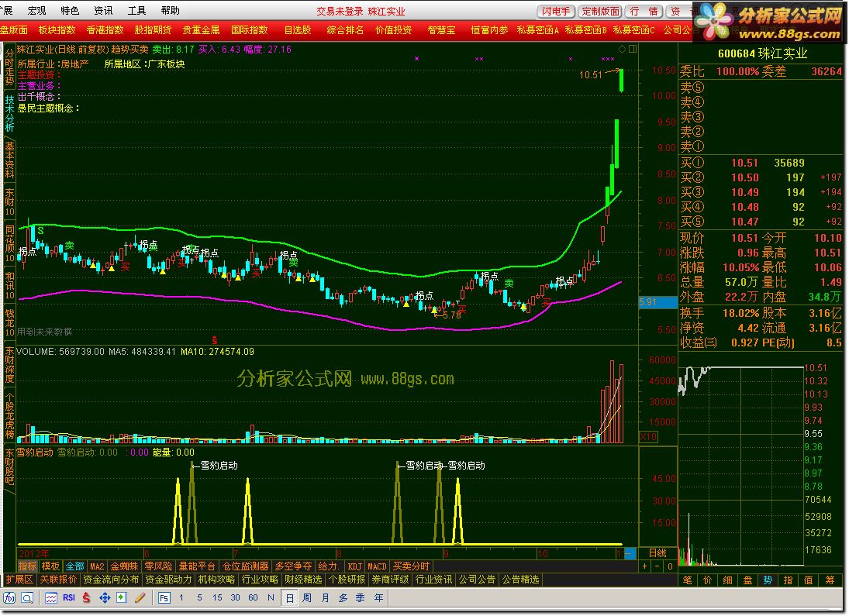This screenshot has width=849, height=616.
Task: Open 自选股 in the red toolbar
Action: tap(298, 30)
